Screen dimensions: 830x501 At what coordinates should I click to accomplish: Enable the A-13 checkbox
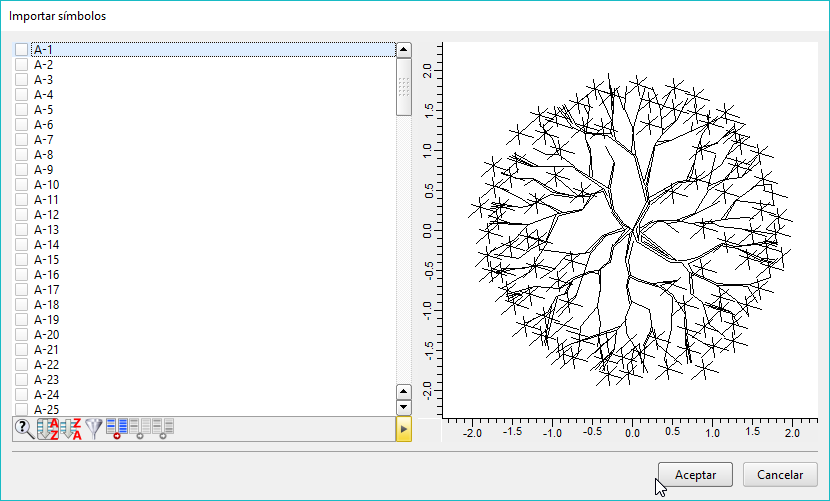[x=21, y=229]
